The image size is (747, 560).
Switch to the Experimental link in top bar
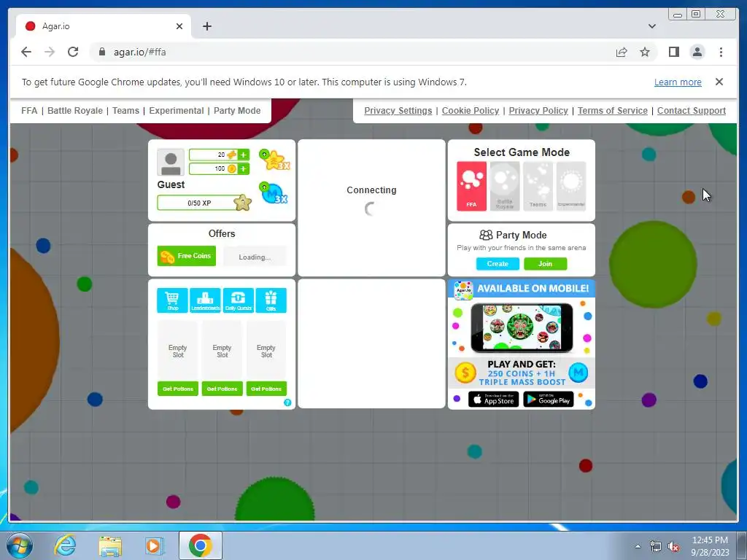click(x=177, y=111)
